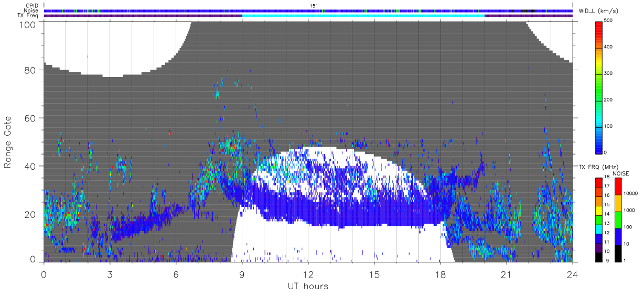Select the 100 label on the width colorbar
The width and height of the screenshot is (644, 297).
609,126
